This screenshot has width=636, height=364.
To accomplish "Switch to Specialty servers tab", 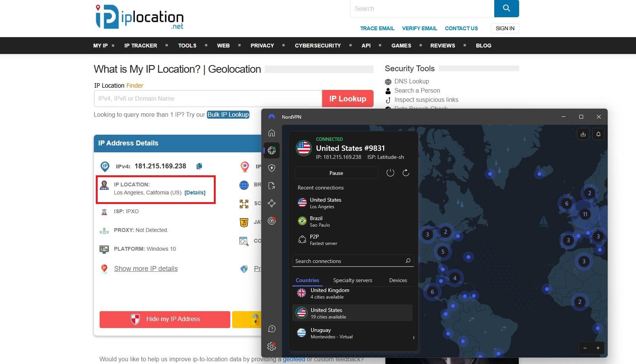I will (x=352, y=280).
